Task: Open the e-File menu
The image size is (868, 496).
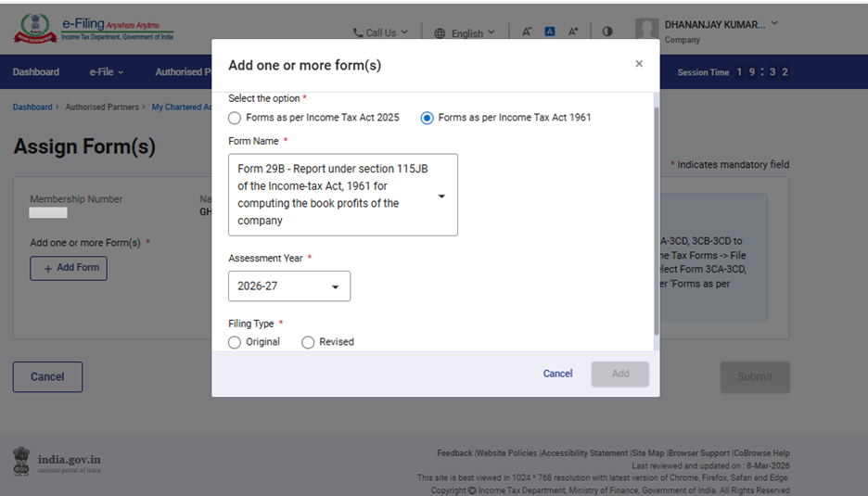Action: [x=106, y=72]
